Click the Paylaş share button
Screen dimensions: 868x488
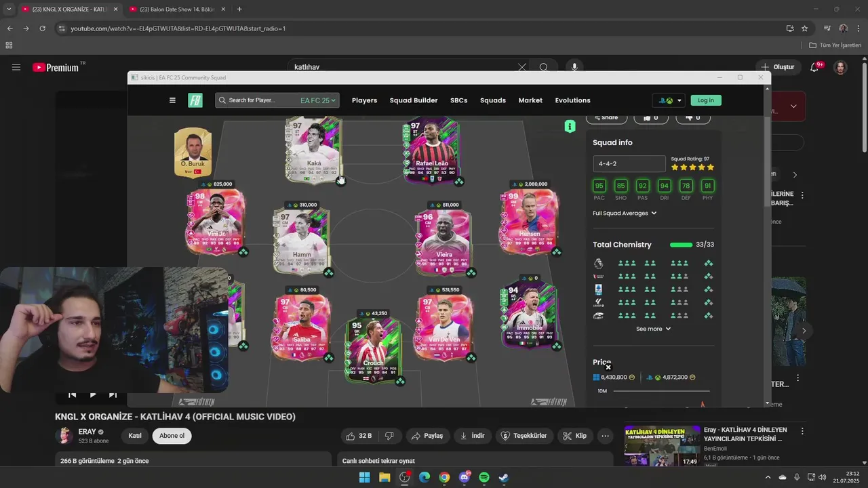[x=427, y=436]
